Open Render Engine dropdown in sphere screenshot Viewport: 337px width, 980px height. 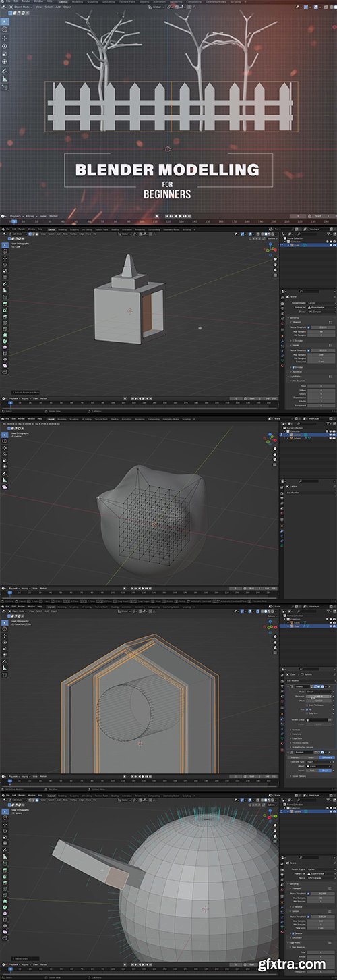pos(321,869)
